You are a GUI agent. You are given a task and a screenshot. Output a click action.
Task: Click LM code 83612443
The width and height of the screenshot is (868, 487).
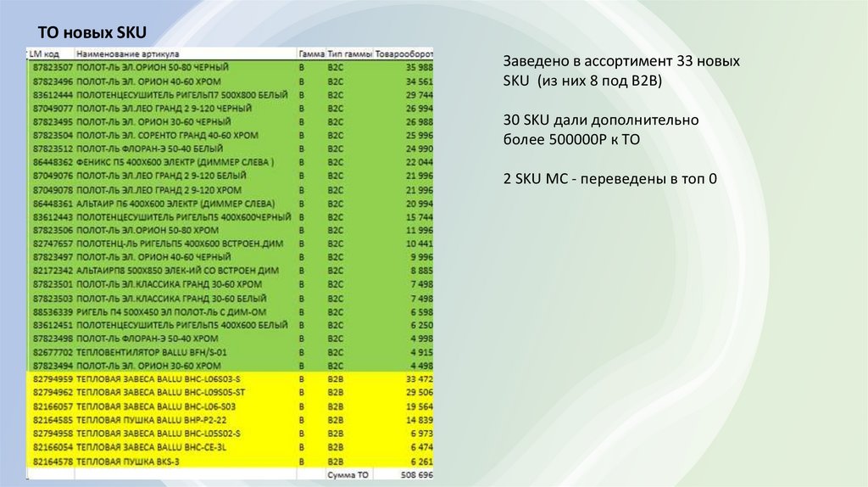pyautogui.click(x=53, y=216)
